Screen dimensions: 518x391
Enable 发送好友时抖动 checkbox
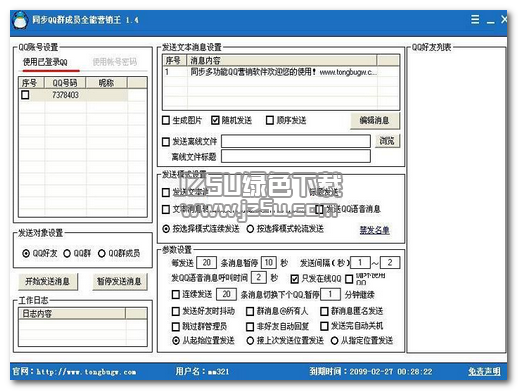[x=176, y=311]
